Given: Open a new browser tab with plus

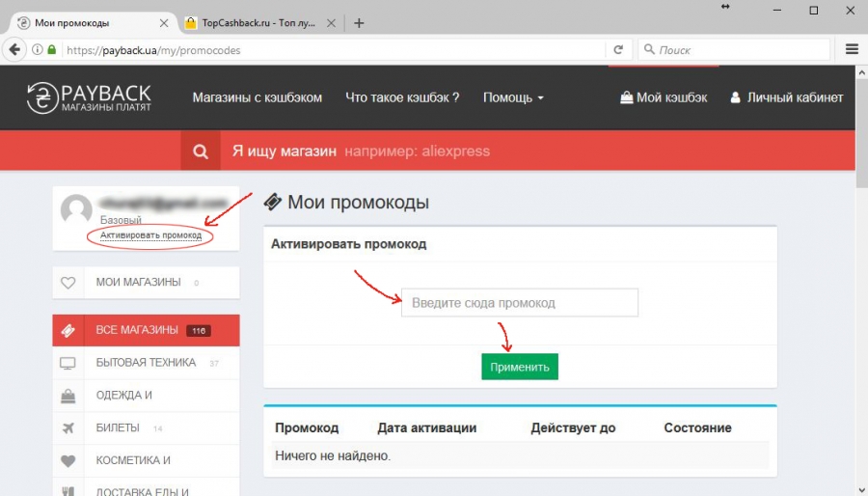Looking at the screenshot, I should 359,22.
